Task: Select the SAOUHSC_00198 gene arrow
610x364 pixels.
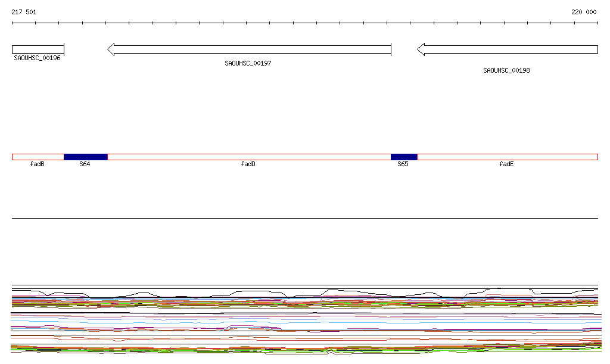Action: (x=508, y=49)
